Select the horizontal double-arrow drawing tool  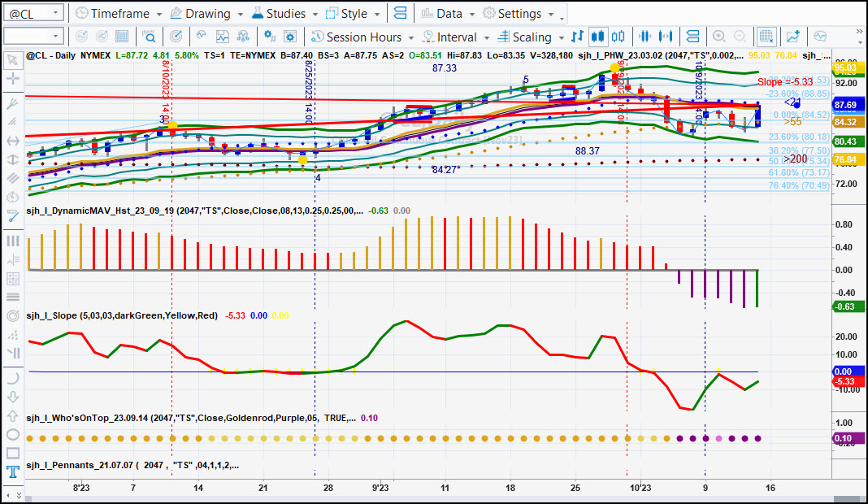click(x=12, y=141)
